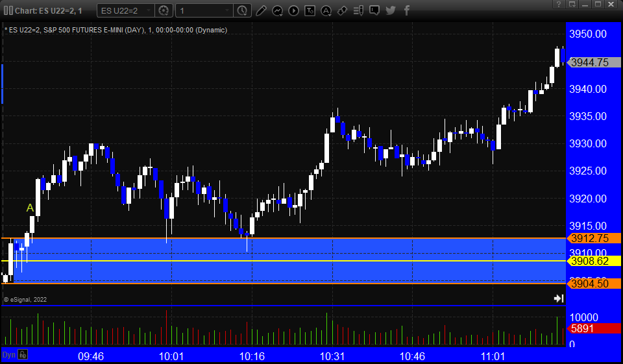Open the help question mark button
623x364 pixels.
click(559, 5)
